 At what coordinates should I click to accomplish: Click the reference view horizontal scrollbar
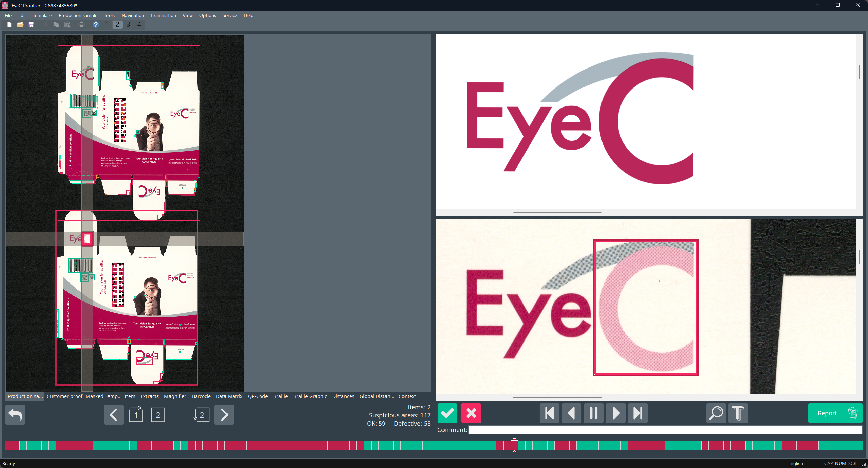pos(557,212)
